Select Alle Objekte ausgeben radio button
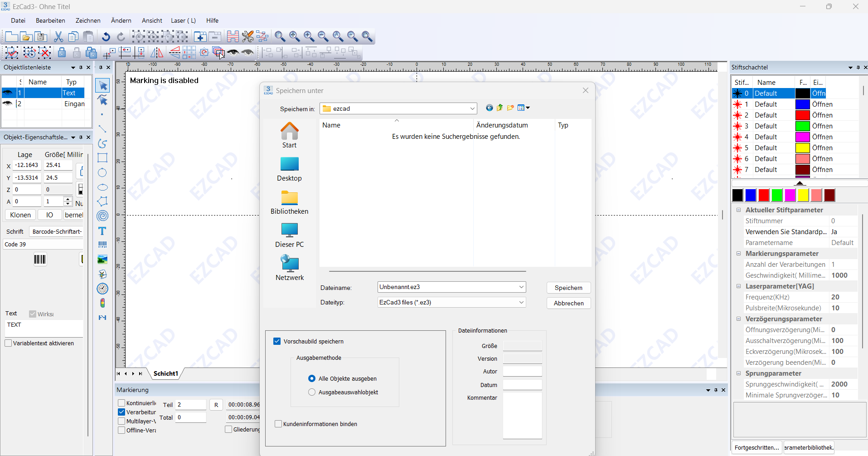The width and height of the screenshot is (868, 456). point(312,378)
